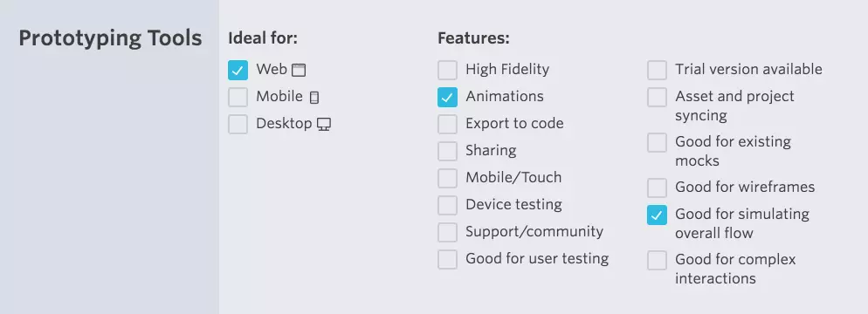Viewport: 868px width, 314px height.
Task: Enable the Mobile/Touch feature checkbox
Action: [x=448, y=179]
